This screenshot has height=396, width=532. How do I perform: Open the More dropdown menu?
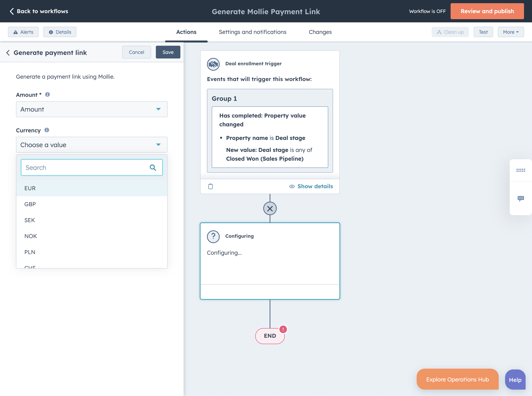[511, 32]
